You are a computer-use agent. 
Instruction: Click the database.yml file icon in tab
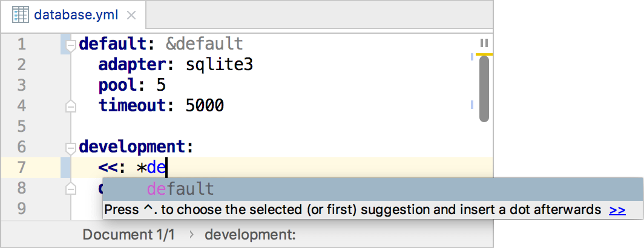tap(21, 15)
